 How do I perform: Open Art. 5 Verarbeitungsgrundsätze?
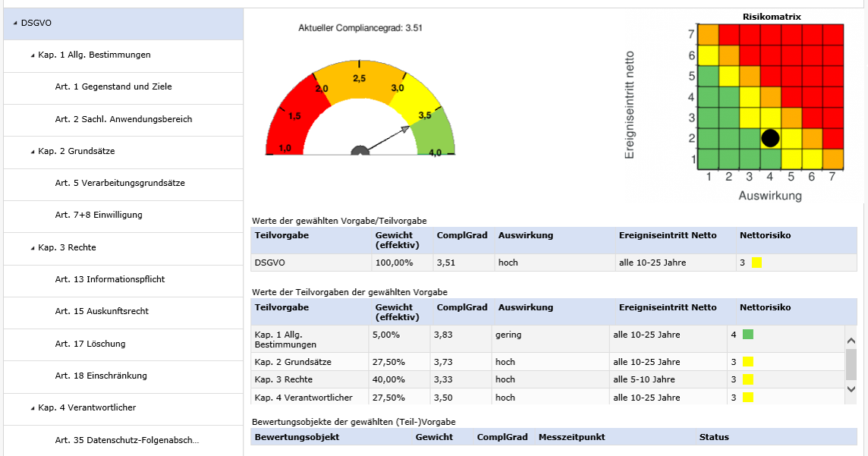(120, 183)
